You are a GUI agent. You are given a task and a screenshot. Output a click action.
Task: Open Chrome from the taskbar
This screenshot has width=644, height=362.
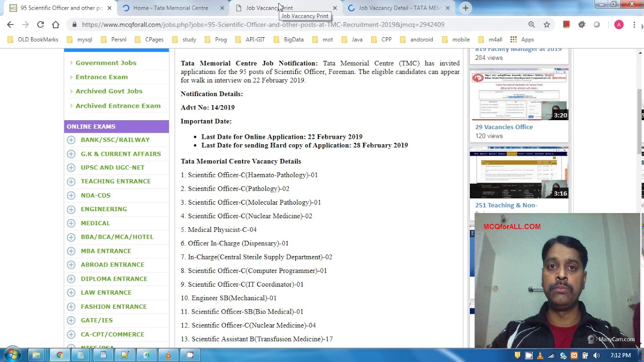(59, 355)
